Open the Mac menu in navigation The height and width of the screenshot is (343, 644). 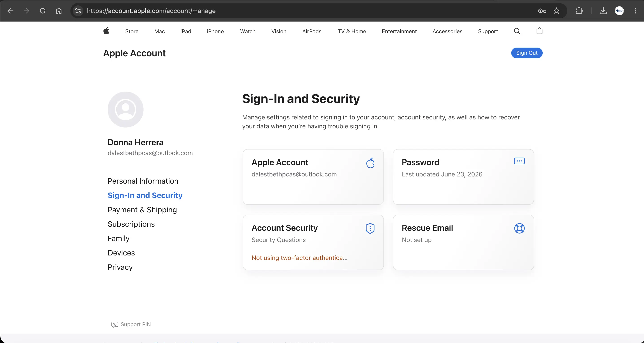tap(159, 31)
